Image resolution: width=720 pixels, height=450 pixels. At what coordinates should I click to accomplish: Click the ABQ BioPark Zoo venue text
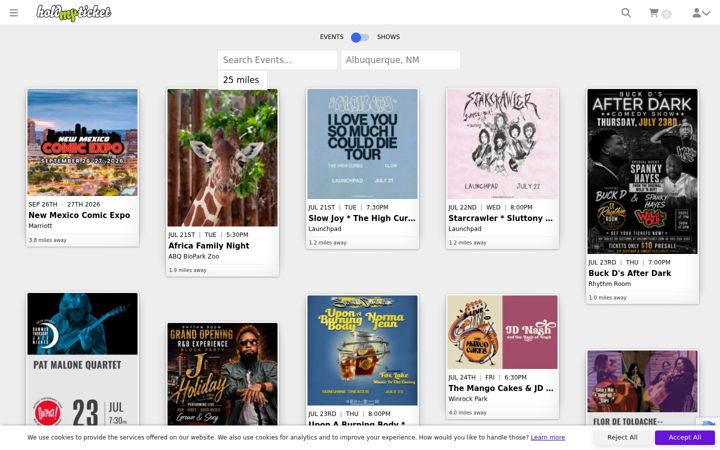[194, 257]
